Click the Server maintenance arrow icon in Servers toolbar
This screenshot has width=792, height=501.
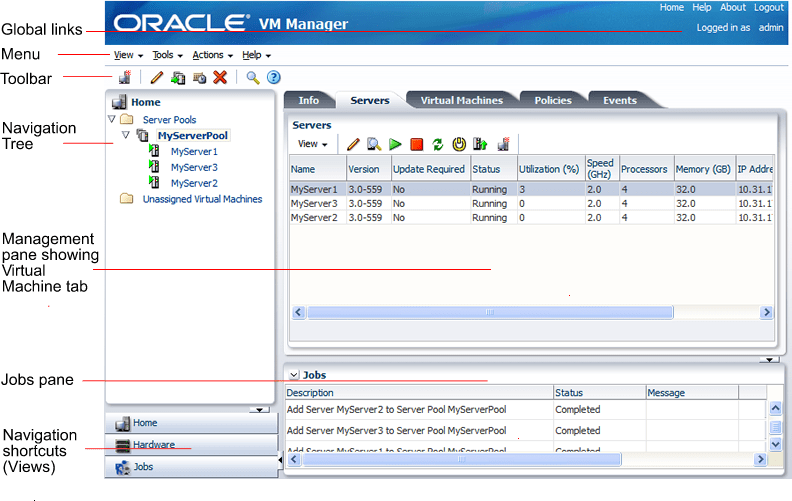480,144
